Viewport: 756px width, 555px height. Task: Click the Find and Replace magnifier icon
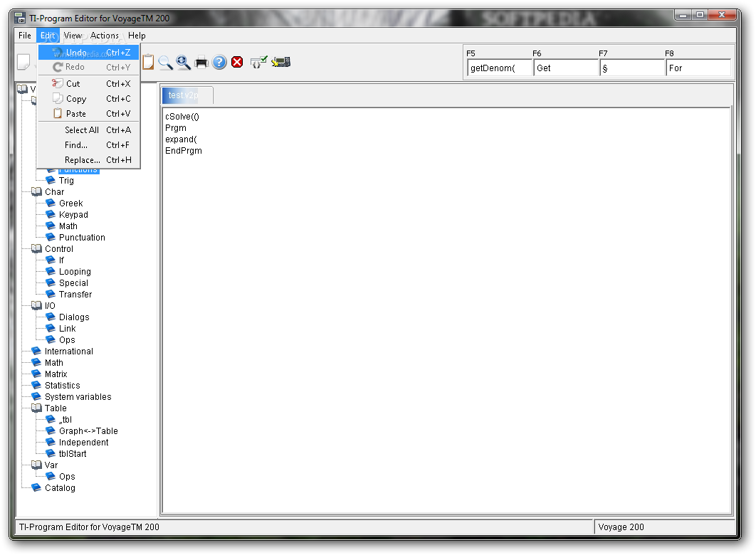click(183, 62)
